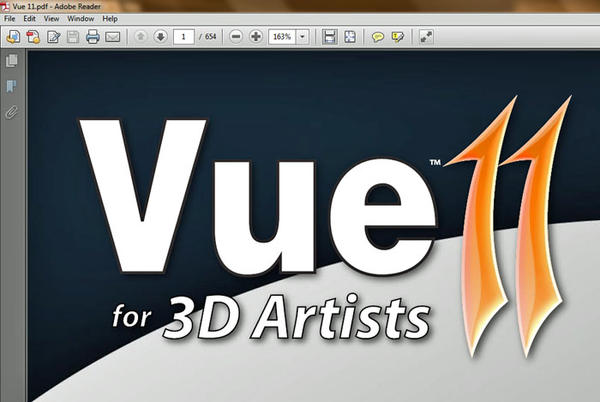Select the Highlight text tool
The width and height of the screenshot is (600, 402).
(398, 37)
